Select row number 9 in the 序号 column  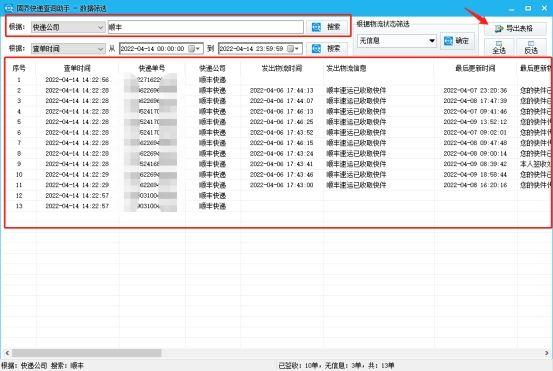click(19, 164)
